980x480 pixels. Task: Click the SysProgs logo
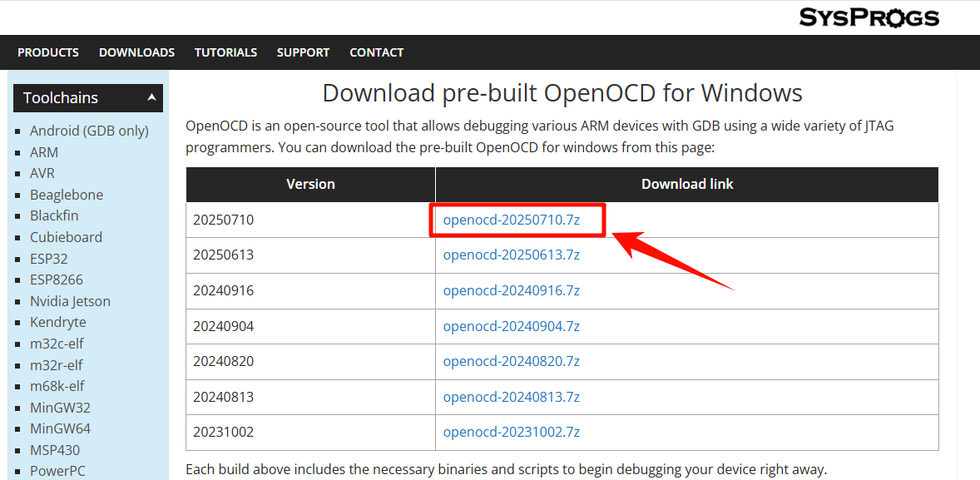[869, 17]
